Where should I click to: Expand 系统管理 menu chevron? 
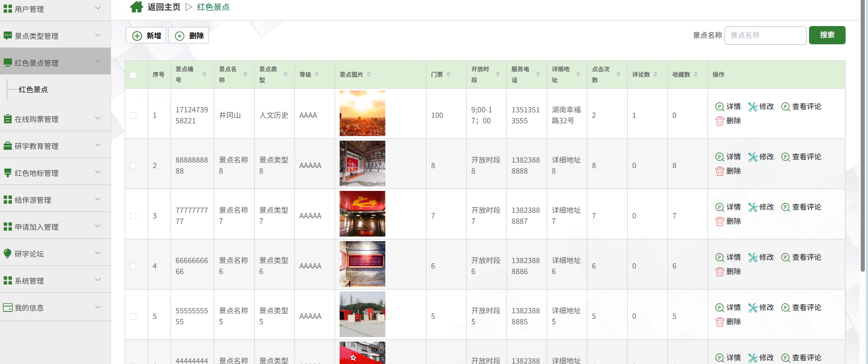point(98,280)
